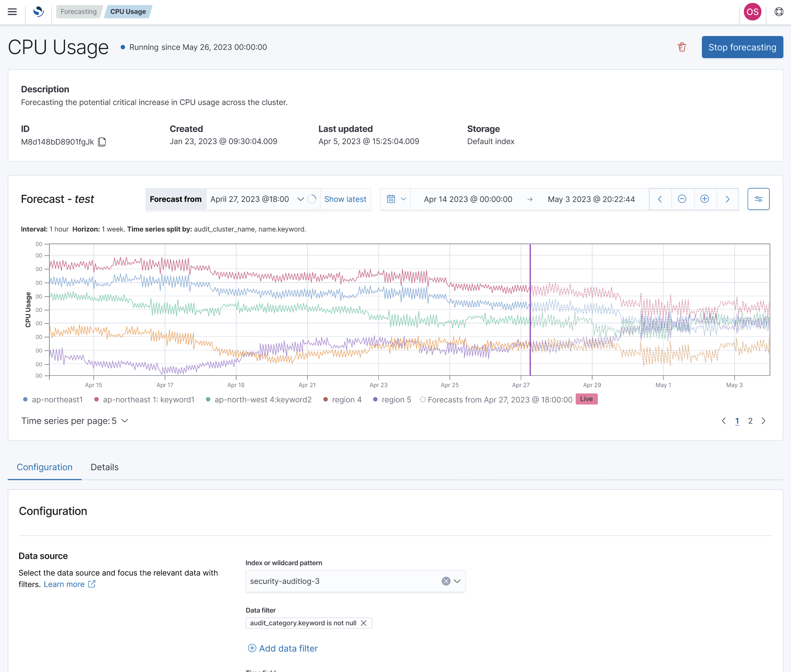791x672 pixels.
Task: Delete the forecaster using the red trash icon
Action: point(682,47)
